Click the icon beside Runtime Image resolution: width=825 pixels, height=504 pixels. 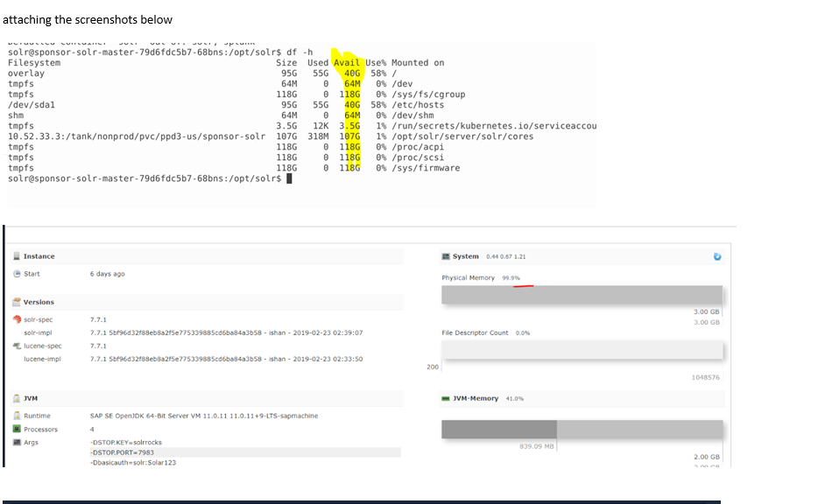[17, 416]
